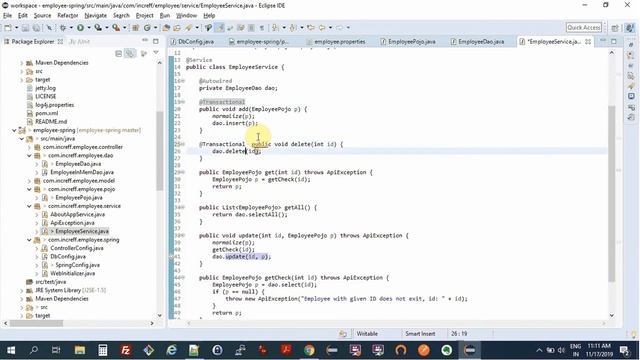Open Calculator from the taskbar
Screen dimensions: 640x360
102,350
